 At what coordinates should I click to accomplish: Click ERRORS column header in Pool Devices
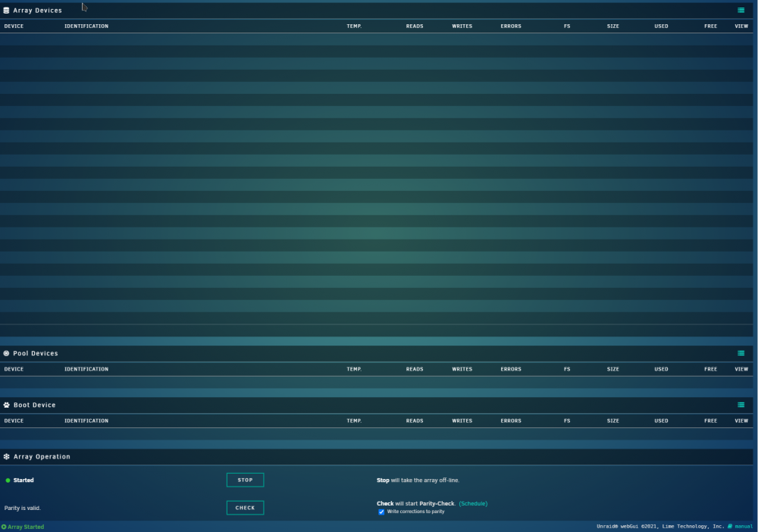click(x=510, y=369)
